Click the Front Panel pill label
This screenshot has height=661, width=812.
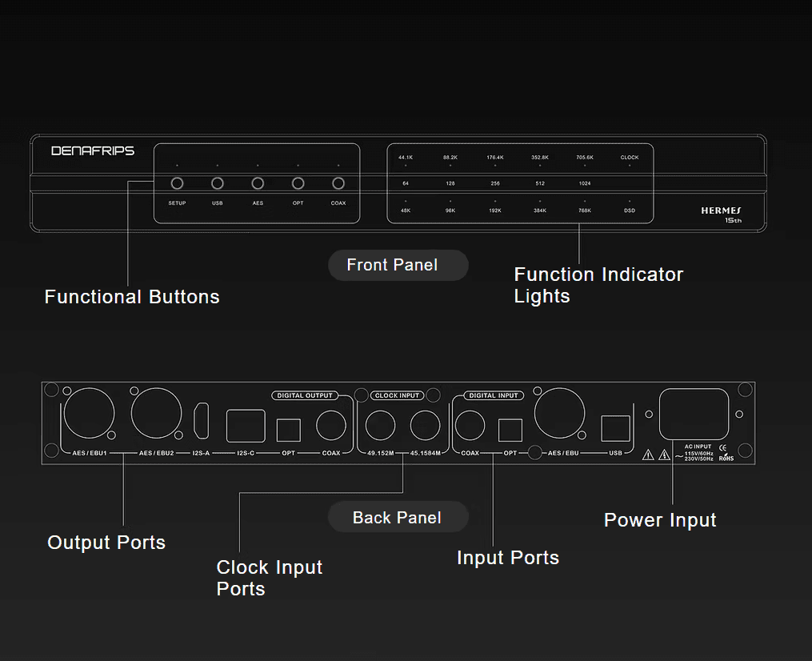[x=398, y=265]
